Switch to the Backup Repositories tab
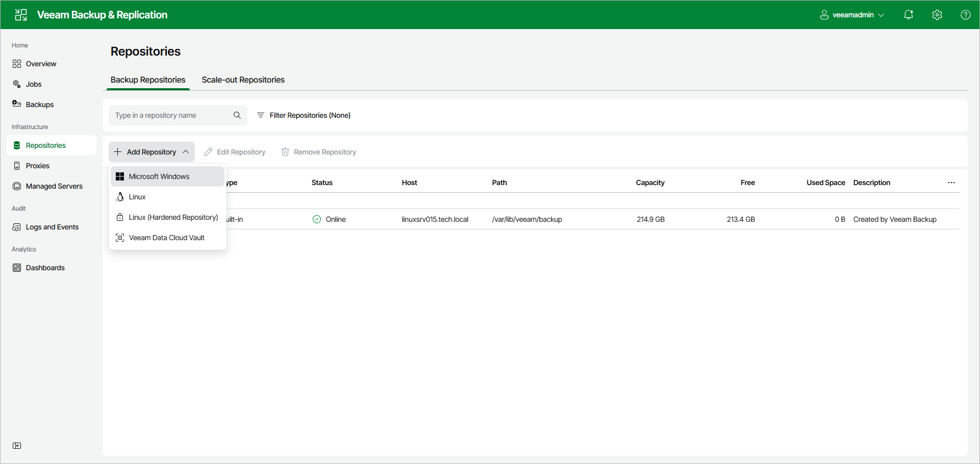The image size is (980, 464). click(x=148, y=80)
